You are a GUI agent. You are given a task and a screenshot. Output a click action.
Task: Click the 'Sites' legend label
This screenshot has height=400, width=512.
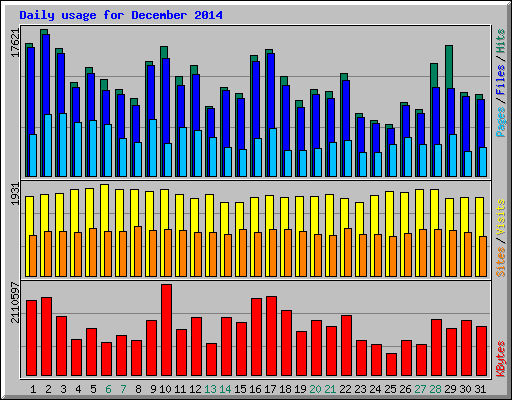501,262
